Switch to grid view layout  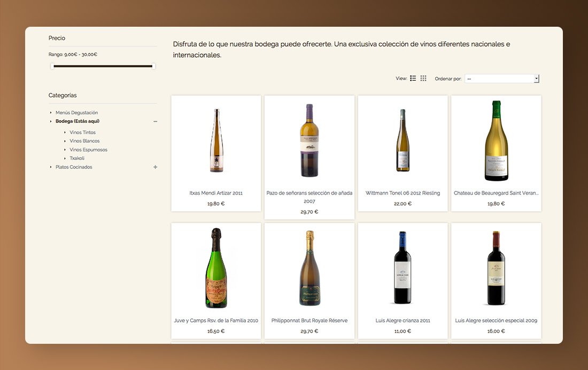click(x=423, y=78)
